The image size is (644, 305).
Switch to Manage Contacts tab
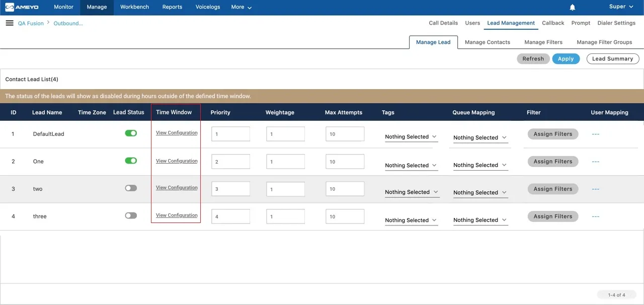click(x=487, y=42)
